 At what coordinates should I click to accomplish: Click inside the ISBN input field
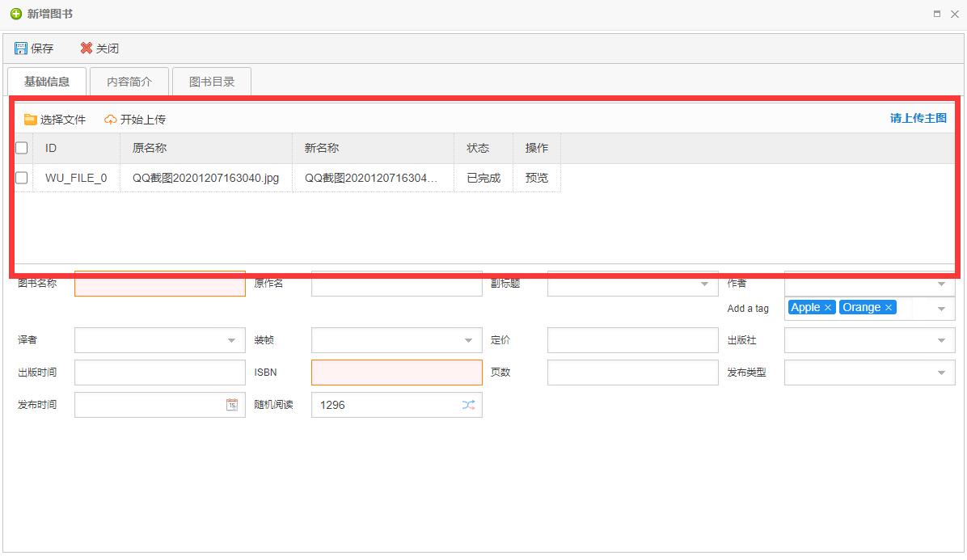tap(396, 373)
